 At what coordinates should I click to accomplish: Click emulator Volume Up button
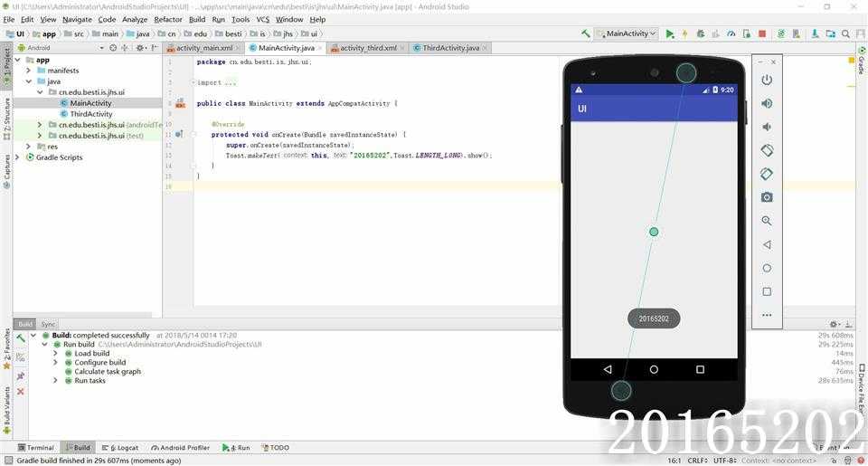click(767, 104)
